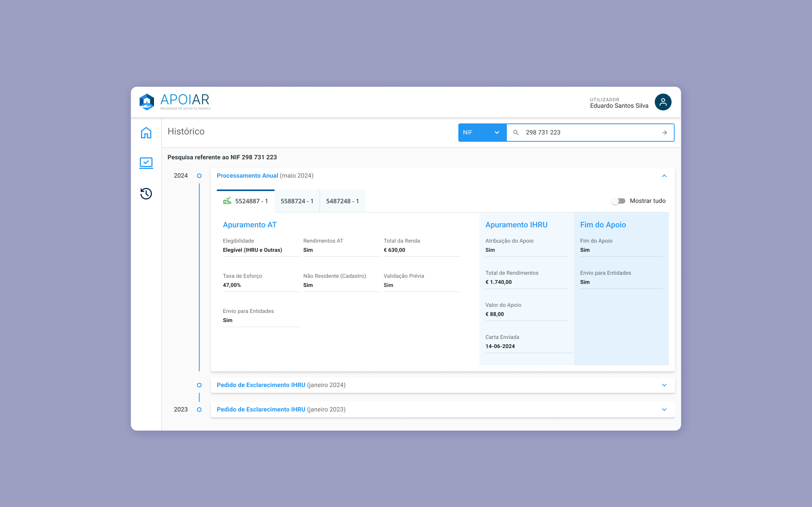Click the 2023 timeline marker circle
The width and height of the screenshot is (812, 507).
coord(199,410)
